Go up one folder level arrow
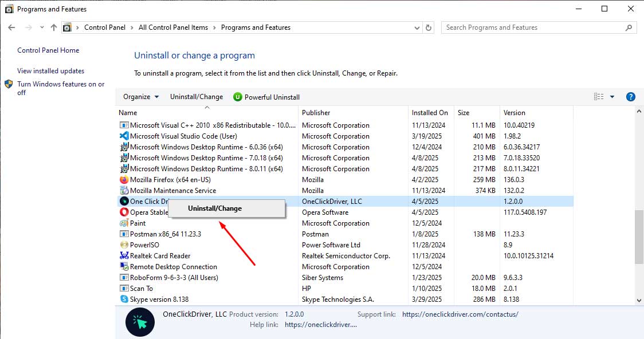This screenshot has height=339, width=644. [x=54, y=27]
